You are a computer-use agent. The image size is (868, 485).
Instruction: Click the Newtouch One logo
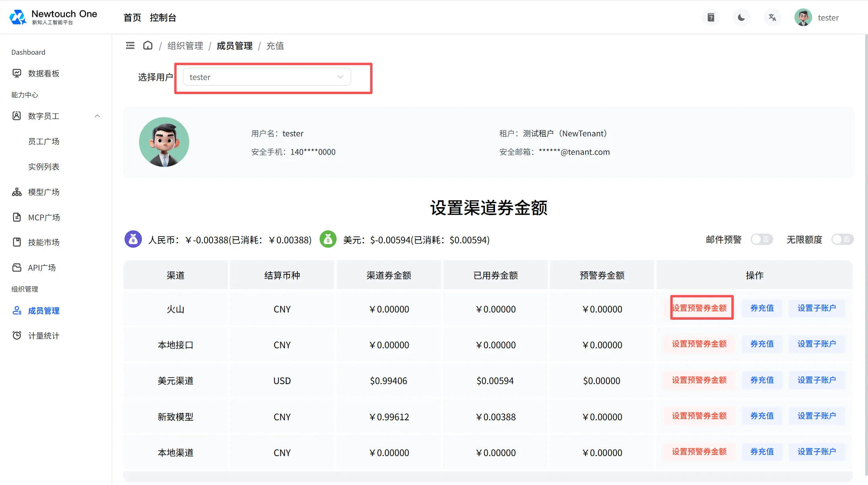pos(53,17)
